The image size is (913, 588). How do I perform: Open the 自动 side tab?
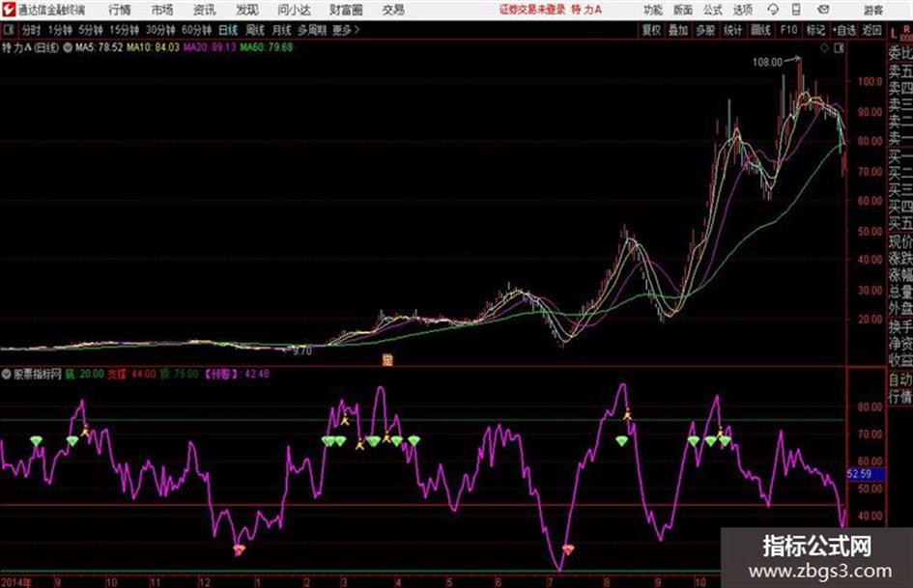900,380
